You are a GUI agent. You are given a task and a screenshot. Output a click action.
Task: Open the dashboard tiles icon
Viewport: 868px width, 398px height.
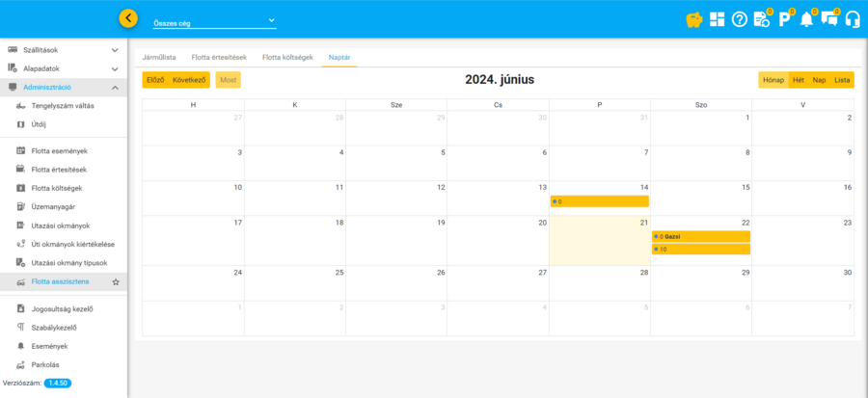(x=717, y=19)
